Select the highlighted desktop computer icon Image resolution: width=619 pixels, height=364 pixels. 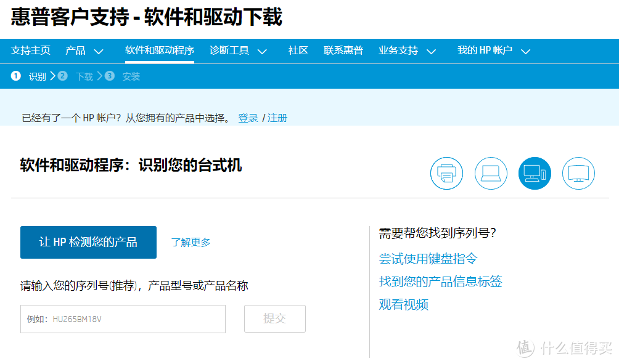(x=535, y=174)
